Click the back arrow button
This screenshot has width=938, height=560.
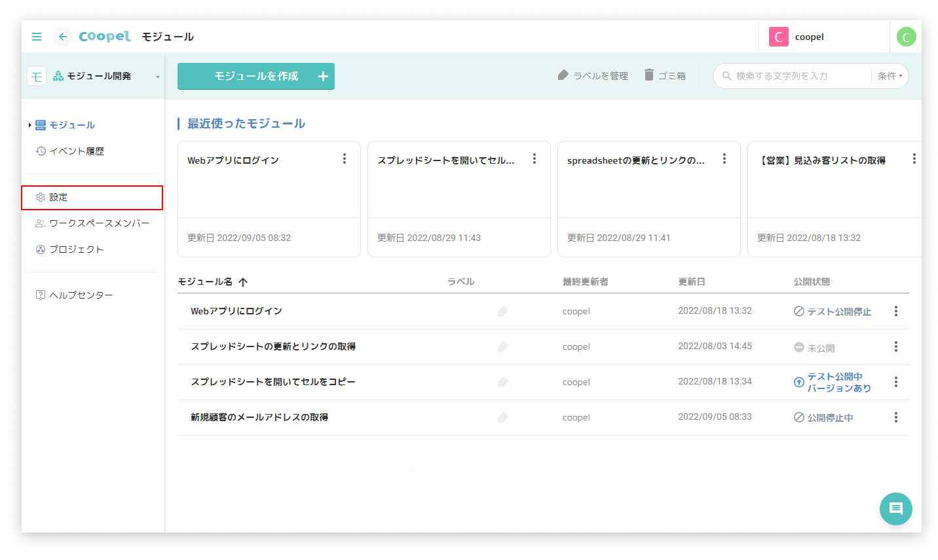click(62, 37)
